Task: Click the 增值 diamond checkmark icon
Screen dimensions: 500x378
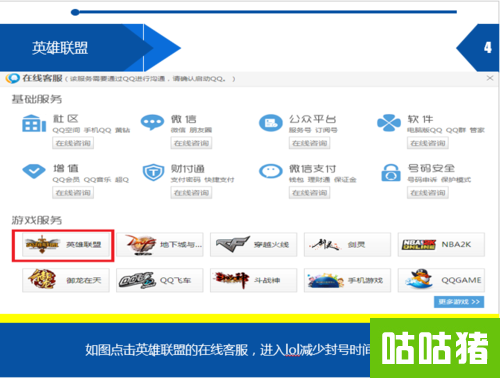Action: point(34,171)
